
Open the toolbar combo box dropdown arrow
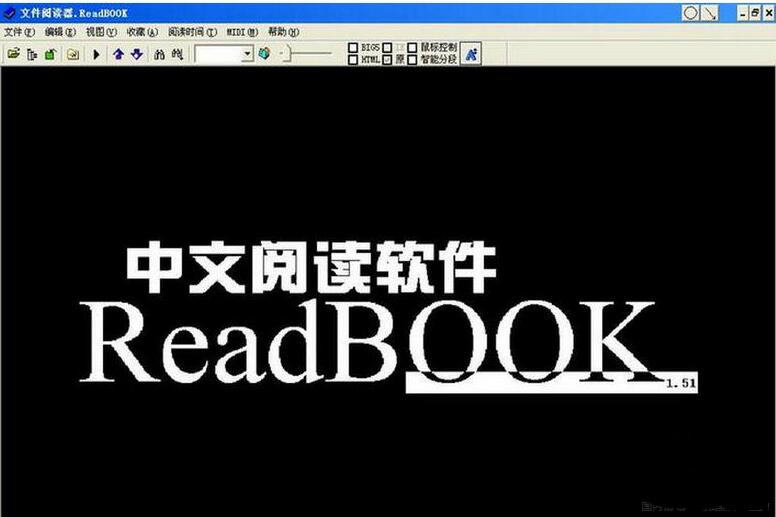[x=247, y=54]
